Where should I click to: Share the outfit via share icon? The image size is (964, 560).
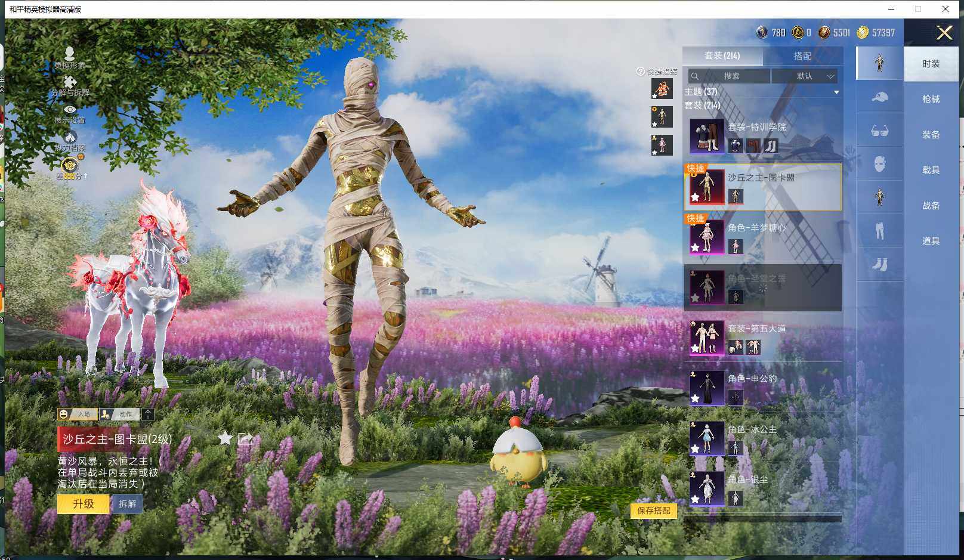click(245, 439)
